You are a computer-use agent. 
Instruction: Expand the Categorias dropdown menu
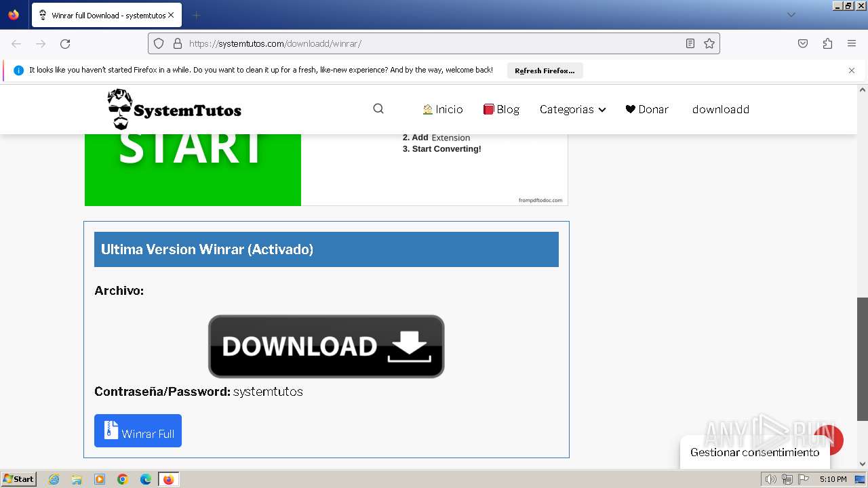click(x=572, y=109)
